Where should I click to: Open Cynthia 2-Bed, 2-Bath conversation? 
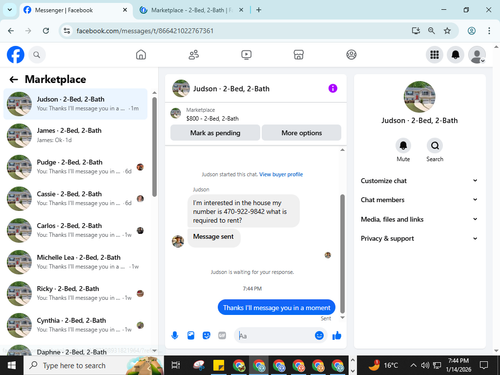[75, 325]
